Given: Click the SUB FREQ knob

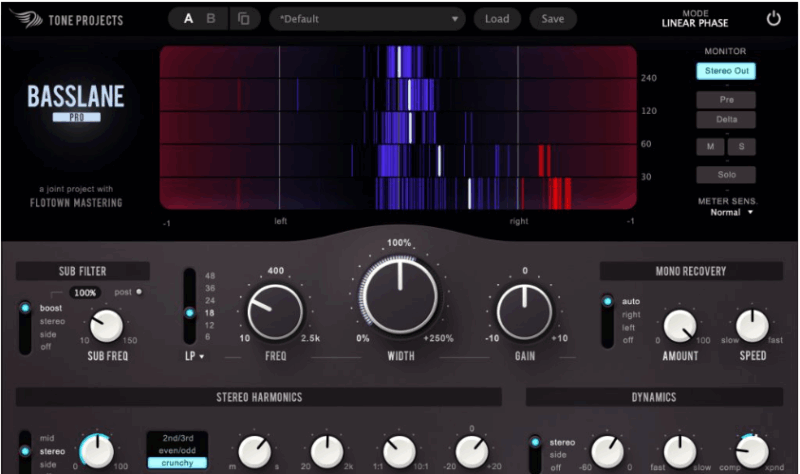Looking at the screenshot, I should (x=107, y=326).
